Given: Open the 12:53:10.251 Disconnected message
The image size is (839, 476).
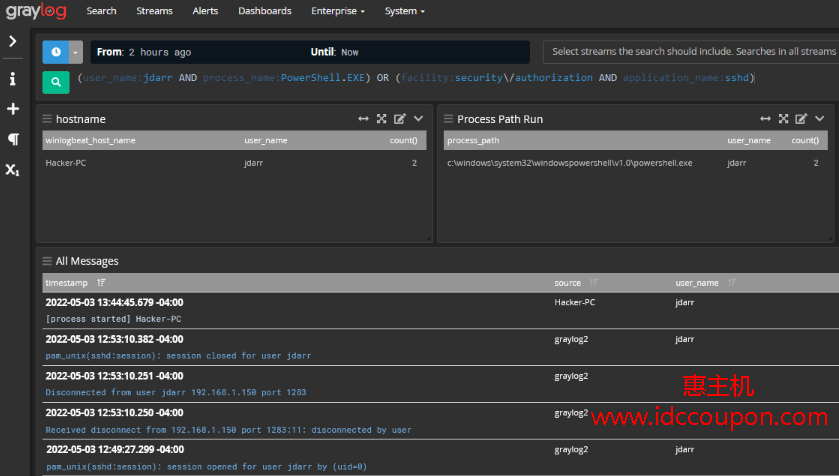Looking at the screenshot, I should tap(440, 385).
